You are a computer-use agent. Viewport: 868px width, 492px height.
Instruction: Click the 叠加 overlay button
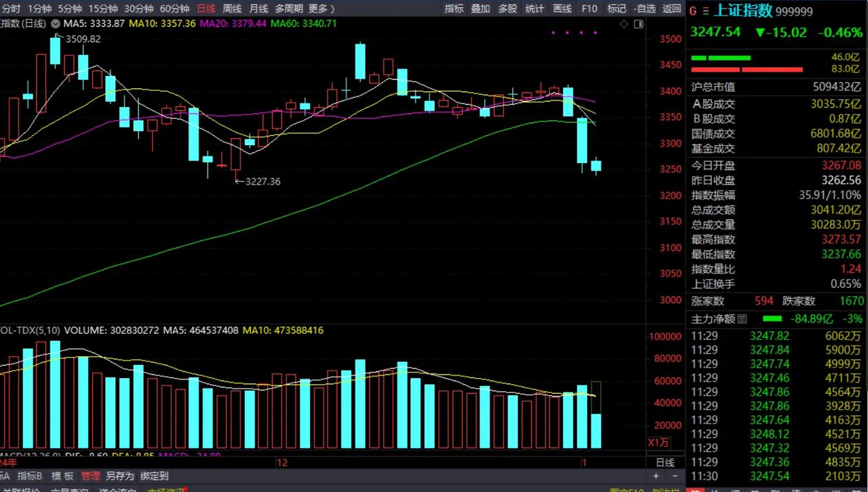coord(481,9)
